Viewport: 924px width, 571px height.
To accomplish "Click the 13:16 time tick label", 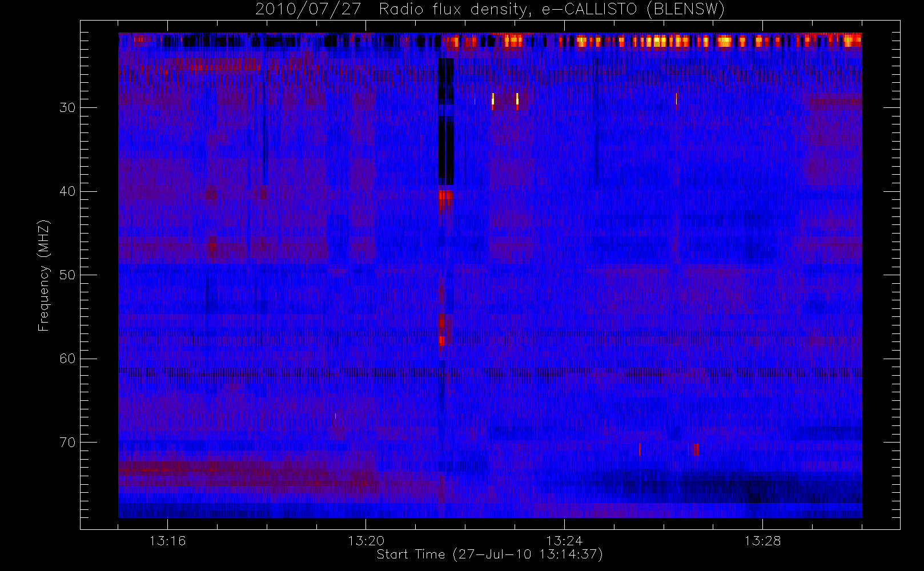I will (x=167, y=541).
